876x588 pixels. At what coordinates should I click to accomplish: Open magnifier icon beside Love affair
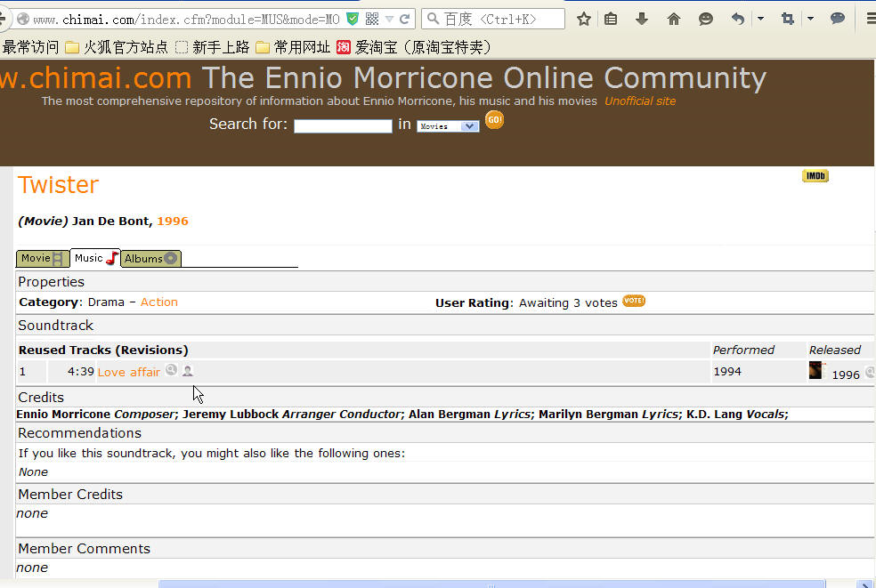[172, 370]
